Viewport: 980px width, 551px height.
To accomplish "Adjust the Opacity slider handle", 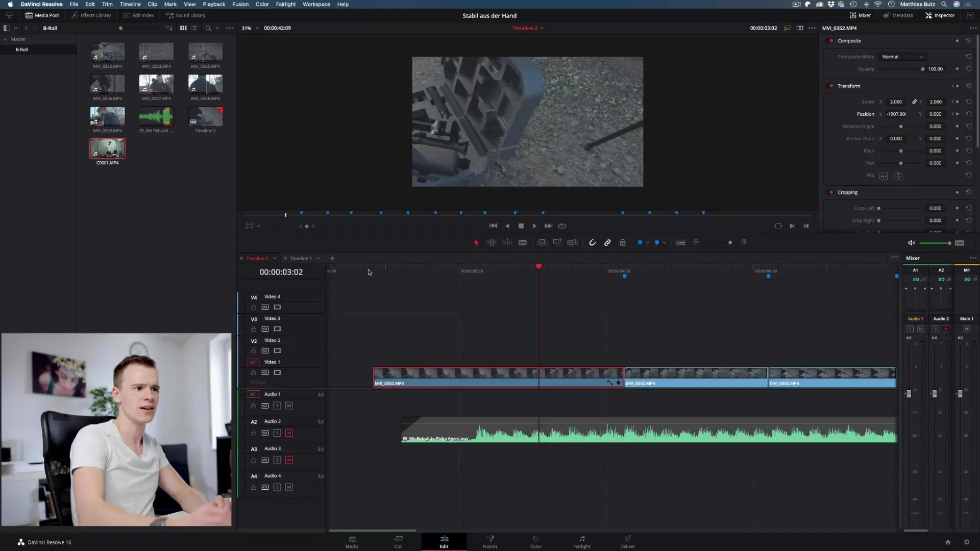I will click(x=922, y=69).
